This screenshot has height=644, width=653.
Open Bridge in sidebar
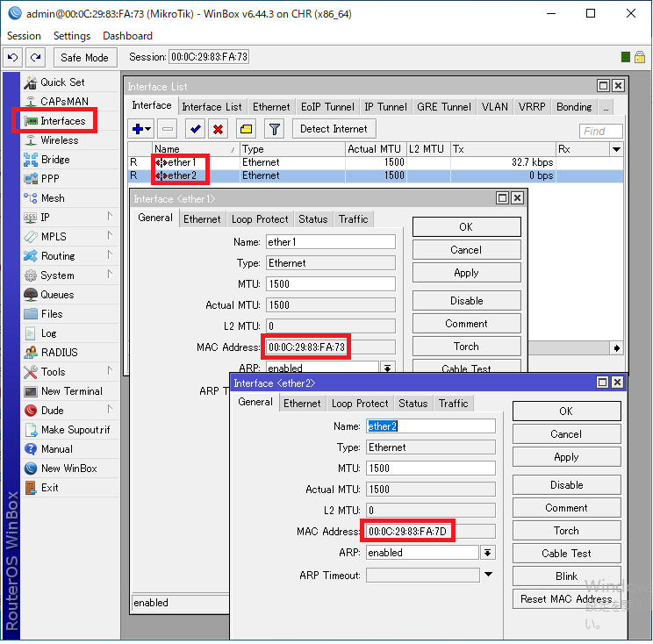(x=55, y=160)
